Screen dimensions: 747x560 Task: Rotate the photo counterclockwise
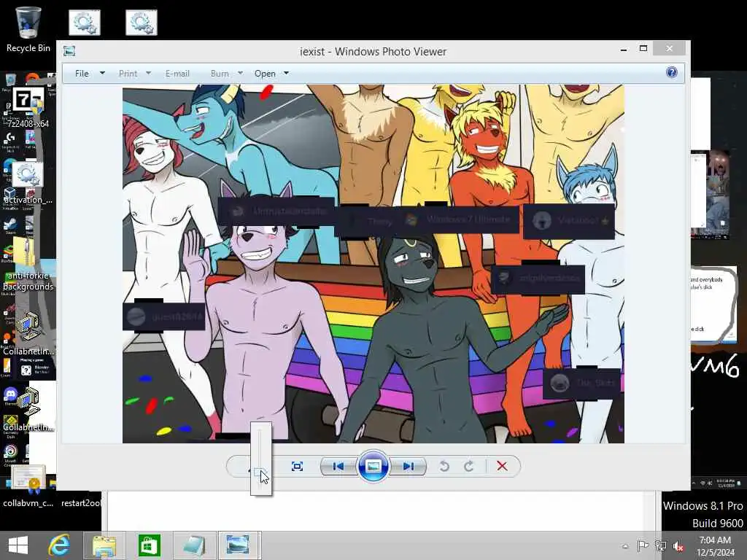click(x=444, y=466)
